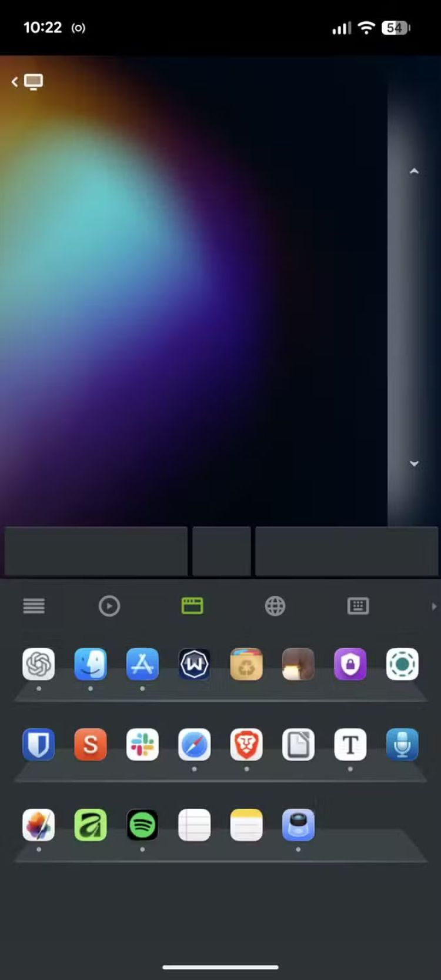Open the hamburger list menu tab

pyautogui.click(x=34, y=606)
